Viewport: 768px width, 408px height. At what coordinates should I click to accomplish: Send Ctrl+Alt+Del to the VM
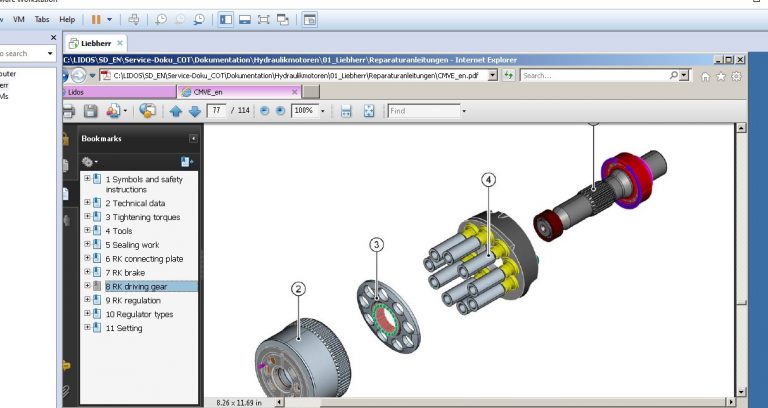(133, 20)
